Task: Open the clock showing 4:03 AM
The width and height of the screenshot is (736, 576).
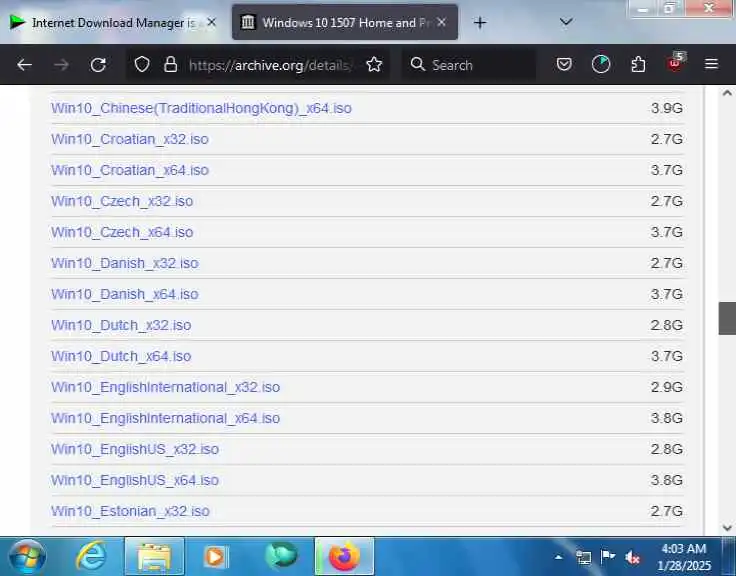Action: 684,557
